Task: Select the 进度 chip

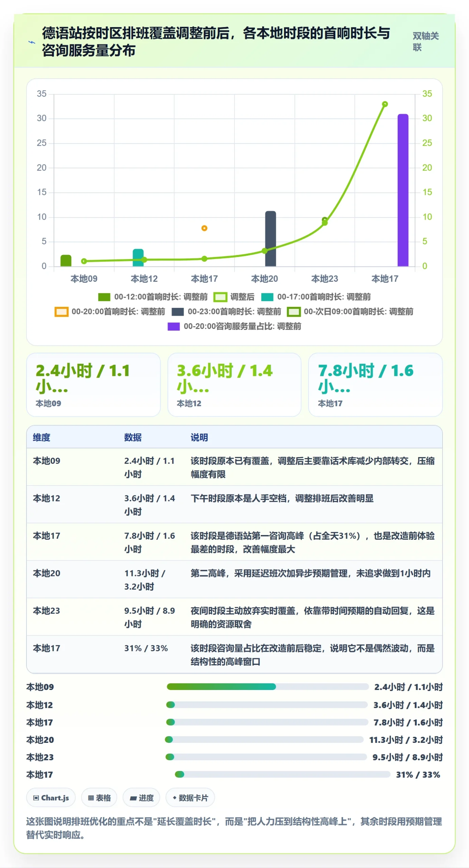Action: pyautogui.click(x=142, y=797)
